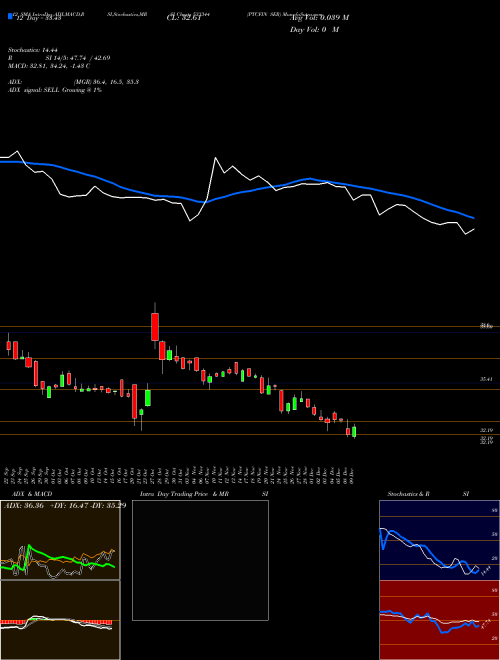500x660 pixels.
Task: Click 'Intra Day Trading Price & MR' heading
Action: pos(184,494)
